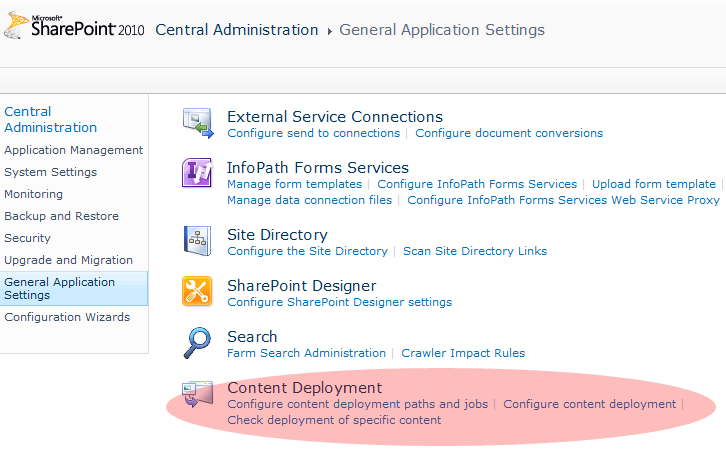Open Configure content deployment paths and jobs

357,404
